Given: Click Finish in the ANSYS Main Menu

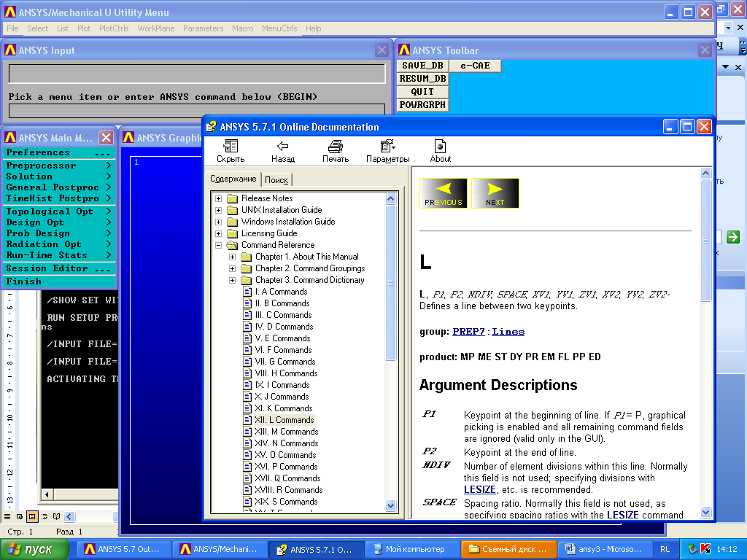Looking at the screenshot, I should (59, 281).
